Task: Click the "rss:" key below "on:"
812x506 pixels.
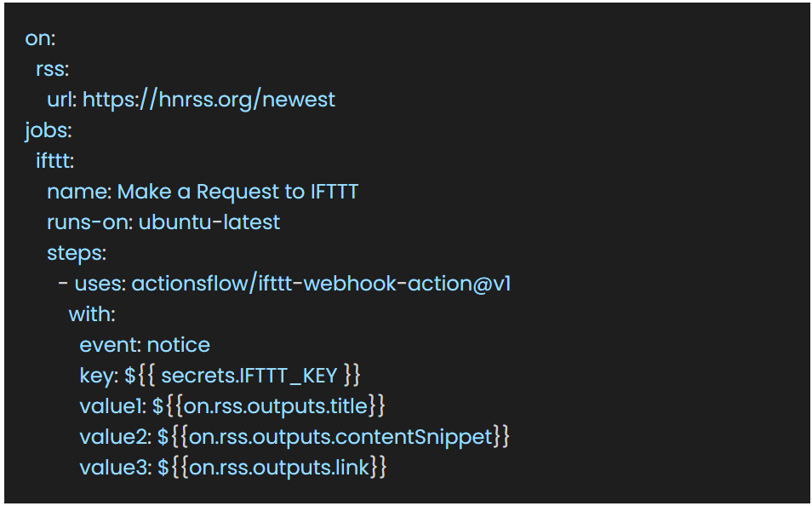Action: (52, 69)
